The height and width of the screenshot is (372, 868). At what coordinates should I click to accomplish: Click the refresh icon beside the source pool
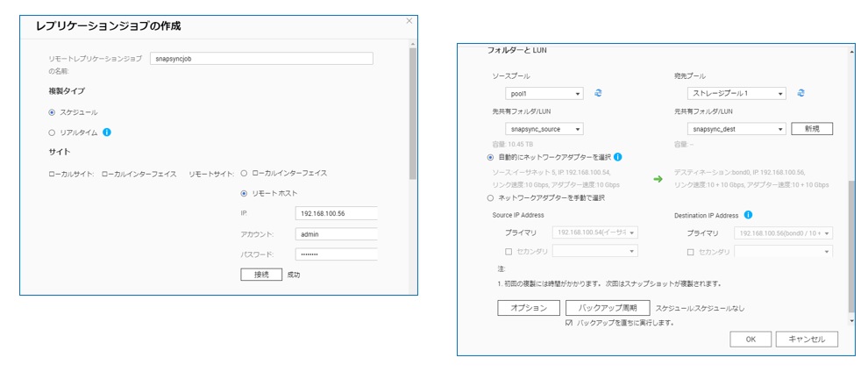pos(598,93)
